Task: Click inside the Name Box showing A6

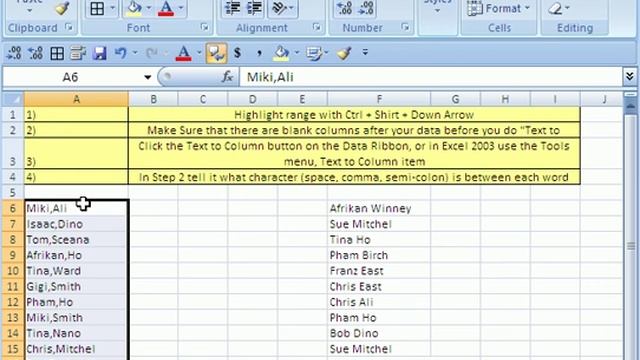Action: point(70,77)
